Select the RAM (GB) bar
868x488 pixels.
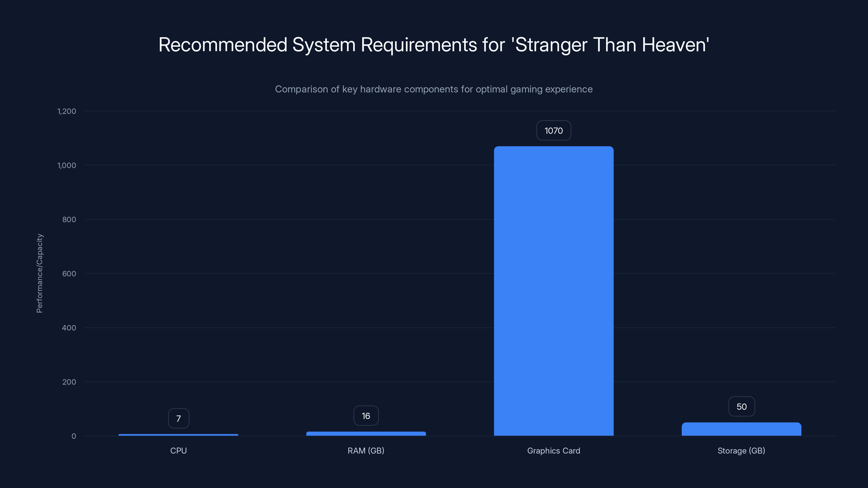[x=366, y=434]
